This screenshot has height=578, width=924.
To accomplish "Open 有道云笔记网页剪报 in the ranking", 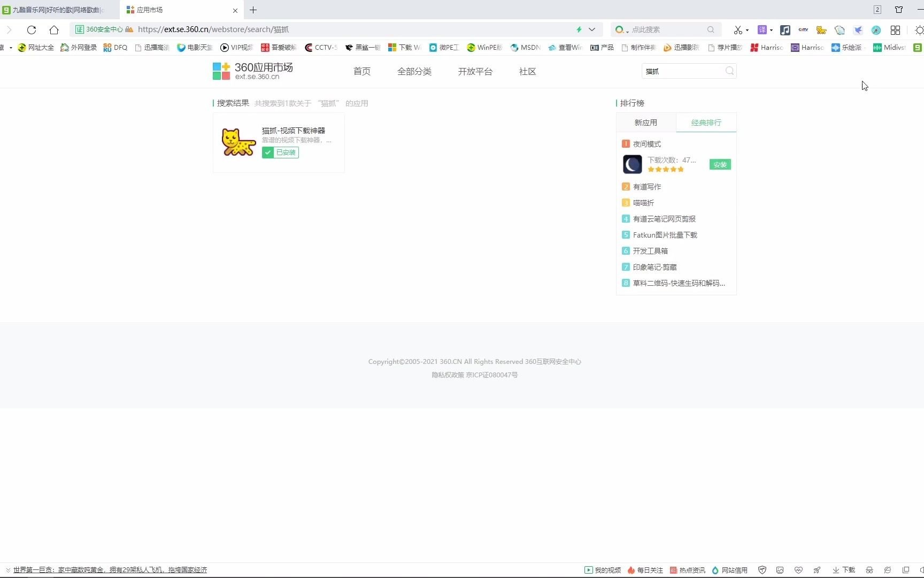I will point(664,219).
